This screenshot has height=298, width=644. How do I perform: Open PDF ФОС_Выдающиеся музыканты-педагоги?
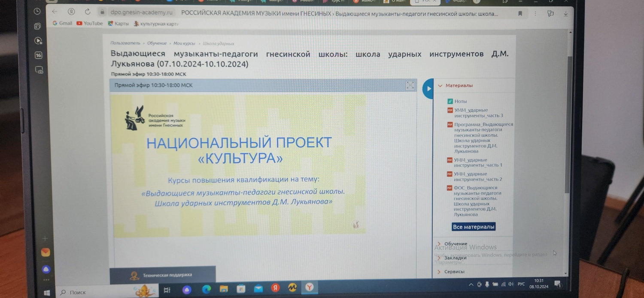click(475, 201)
